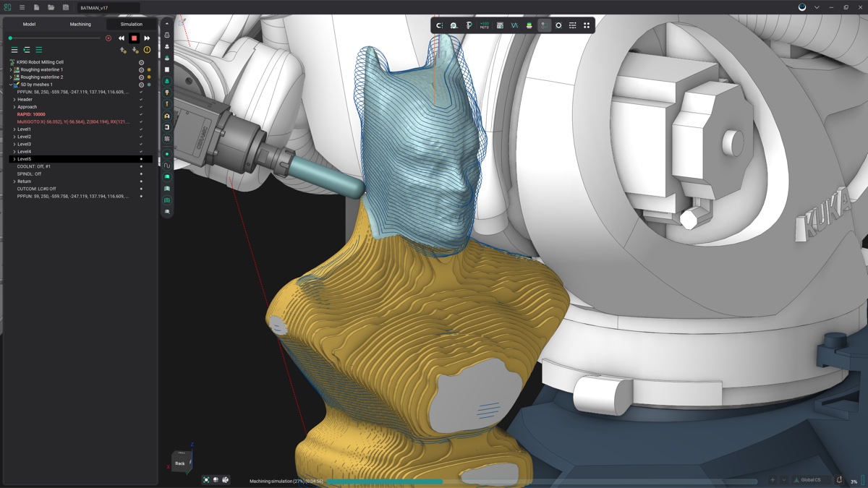
Task: Expand the Roughing waterline 2 operation
Action: [x=11, y=77]
